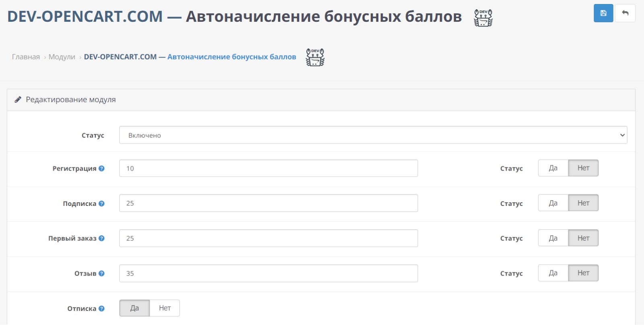This screenshot has width=644, height=325.
Task: Set Отзыв status to Нет
Action: pos(583,273)
